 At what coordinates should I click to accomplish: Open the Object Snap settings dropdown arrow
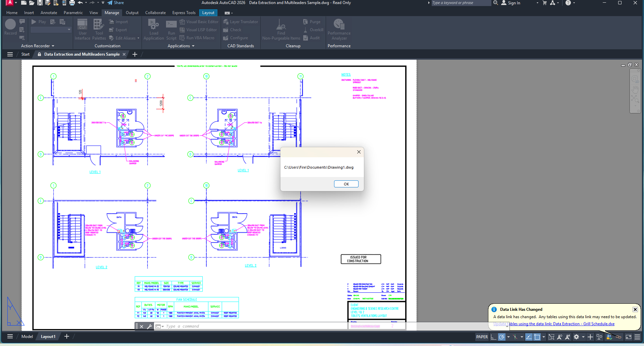click(x=544, y=337)
